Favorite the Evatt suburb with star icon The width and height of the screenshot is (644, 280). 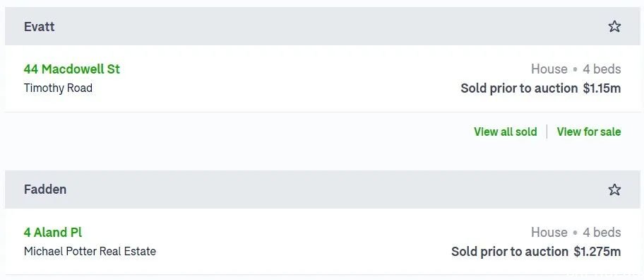(614, 26)
